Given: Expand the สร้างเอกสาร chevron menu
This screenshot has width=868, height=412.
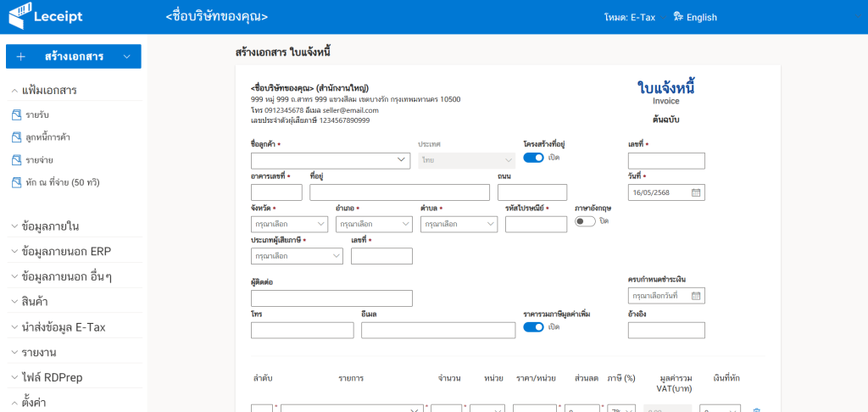Looking at the screenshot, I should (127, 57).
